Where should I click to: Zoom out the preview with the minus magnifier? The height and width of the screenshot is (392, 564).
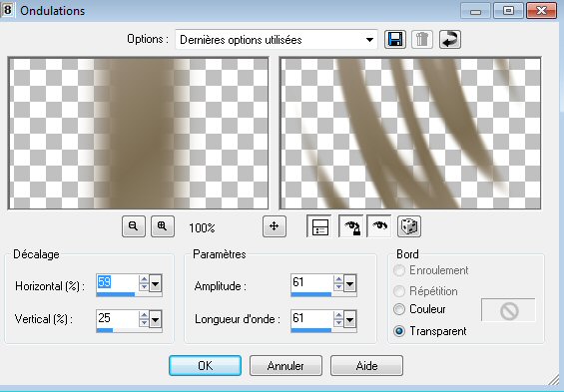point(134,226)
